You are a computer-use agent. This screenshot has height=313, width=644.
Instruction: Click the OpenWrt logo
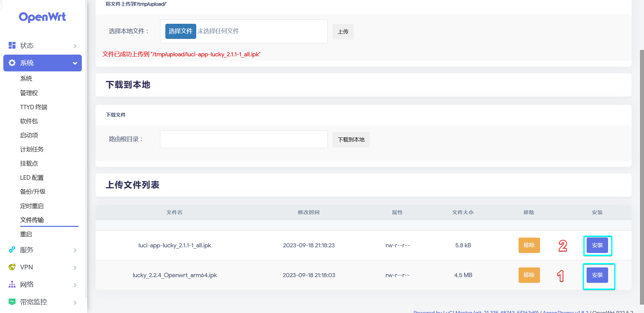click(42, 17)
